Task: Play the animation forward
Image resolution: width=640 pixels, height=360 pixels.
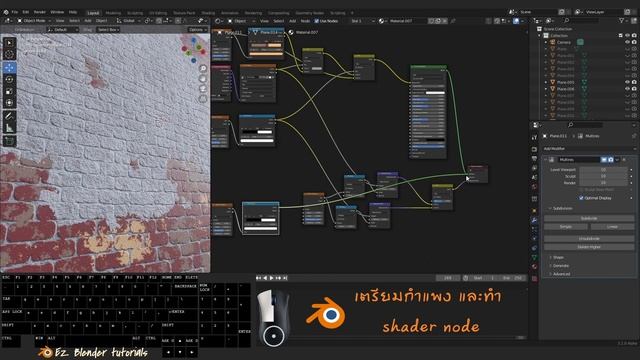Action: click(x=272, y=278)
